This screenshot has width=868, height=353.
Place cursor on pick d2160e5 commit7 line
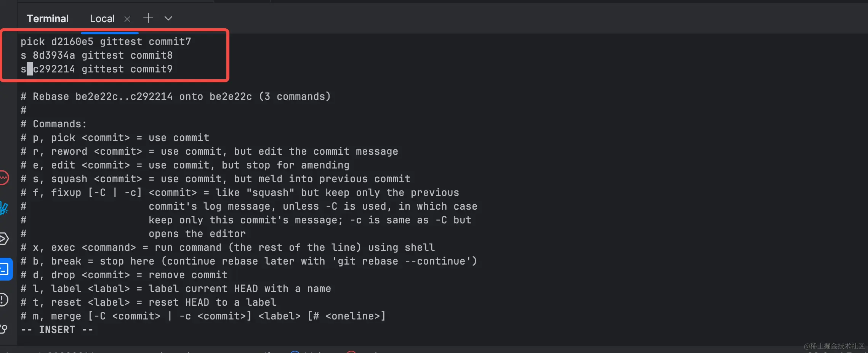(x=106, y=42)
